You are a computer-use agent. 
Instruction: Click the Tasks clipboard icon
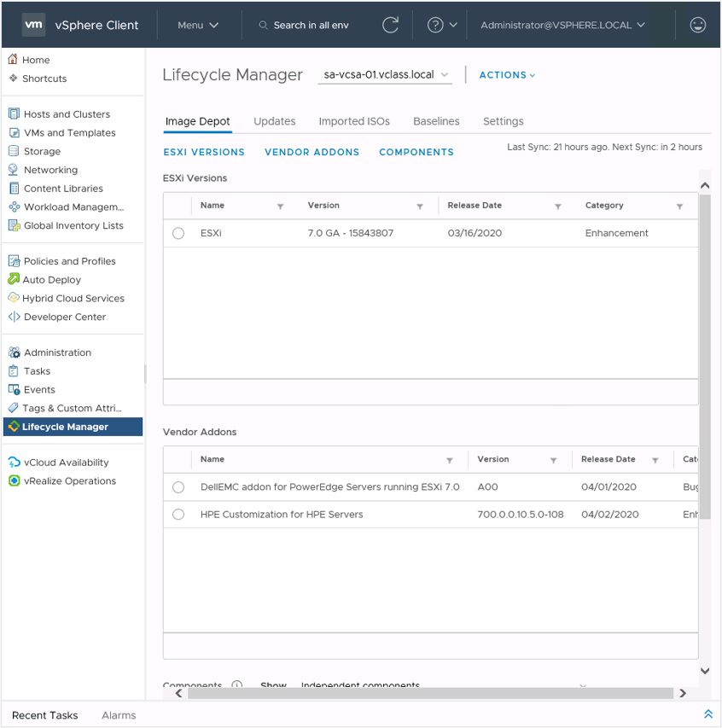tap(14, 371)
